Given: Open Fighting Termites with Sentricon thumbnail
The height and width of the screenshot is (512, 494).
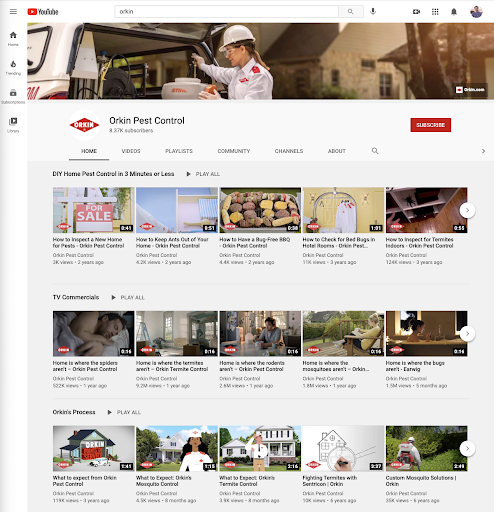Looking at the screenshot, I should (x=343, y=448).
